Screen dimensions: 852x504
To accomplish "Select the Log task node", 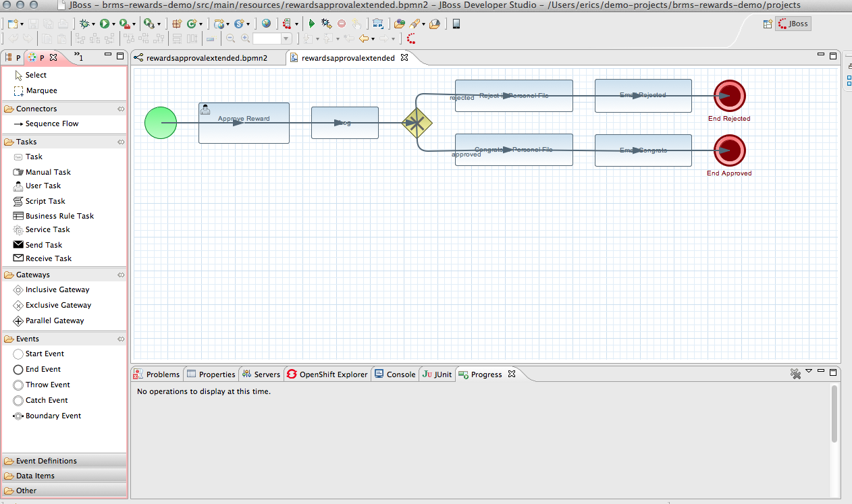I will click(345, 123).
